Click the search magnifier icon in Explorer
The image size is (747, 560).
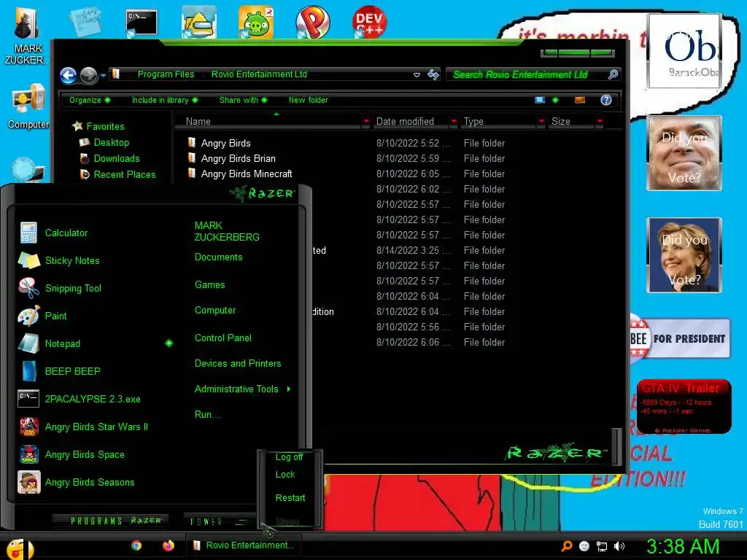click(x=613, y=75)
